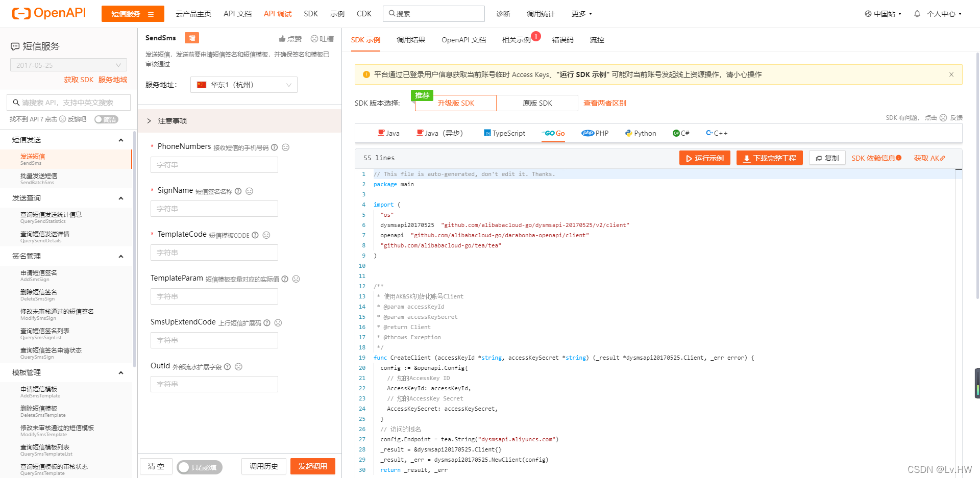Viewport: 980px width, 478px height.
Task: Click the PhoneNumbers input field
Action: point(214,165)
